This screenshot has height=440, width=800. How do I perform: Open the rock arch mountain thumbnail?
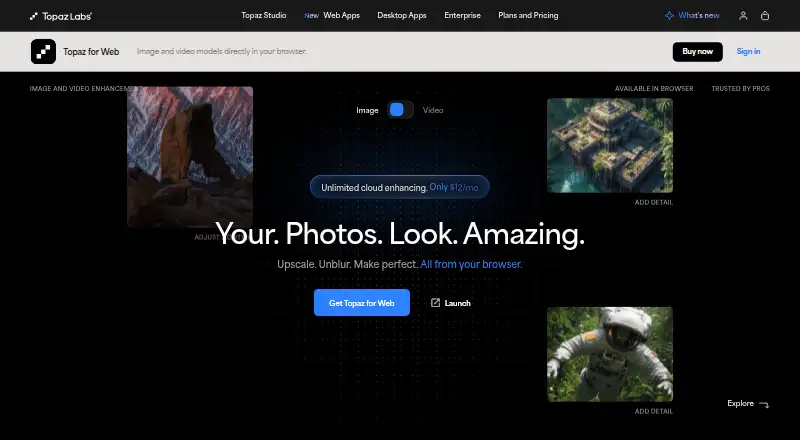[190, 157]
